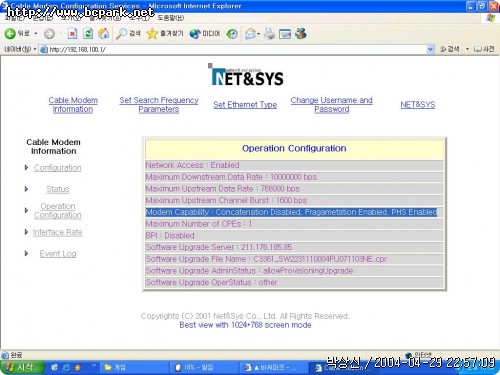Click the grey Forward arrow button
The width and height of the screenshot is (500, 375).
coord(49,34)
